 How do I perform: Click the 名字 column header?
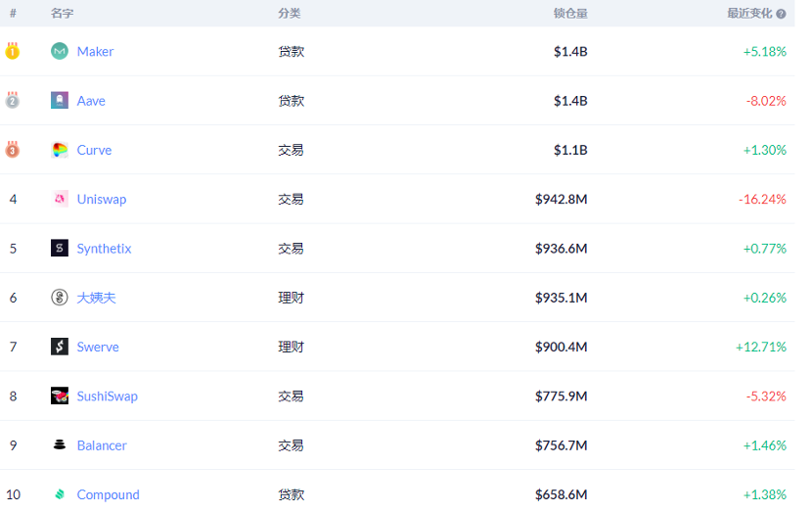(x=63, y=14)
